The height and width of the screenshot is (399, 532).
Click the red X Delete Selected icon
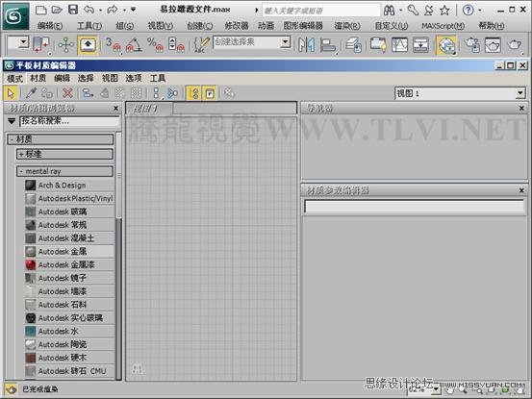coord(68,93)
